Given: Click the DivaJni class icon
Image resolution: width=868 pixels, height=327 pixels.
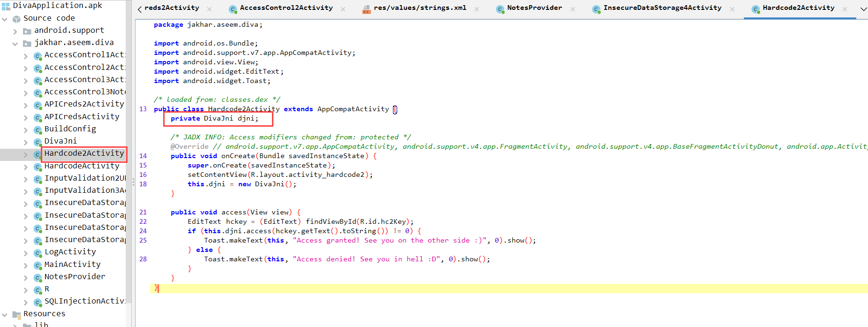Looking at the screenshot, I should tap(38, 142).
